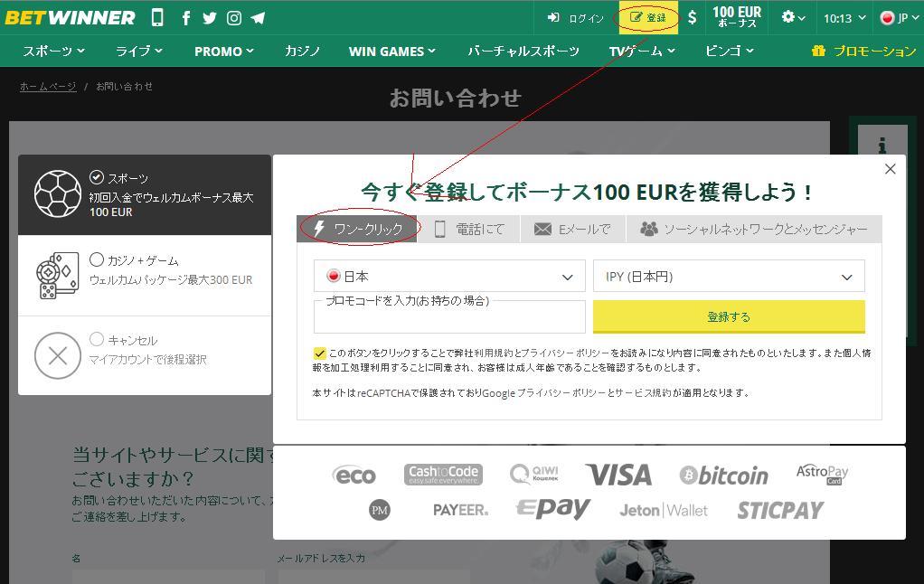Click the PAYEER payment logo
The width and height of the screenshot is (924, 584).
pos(460,510)
